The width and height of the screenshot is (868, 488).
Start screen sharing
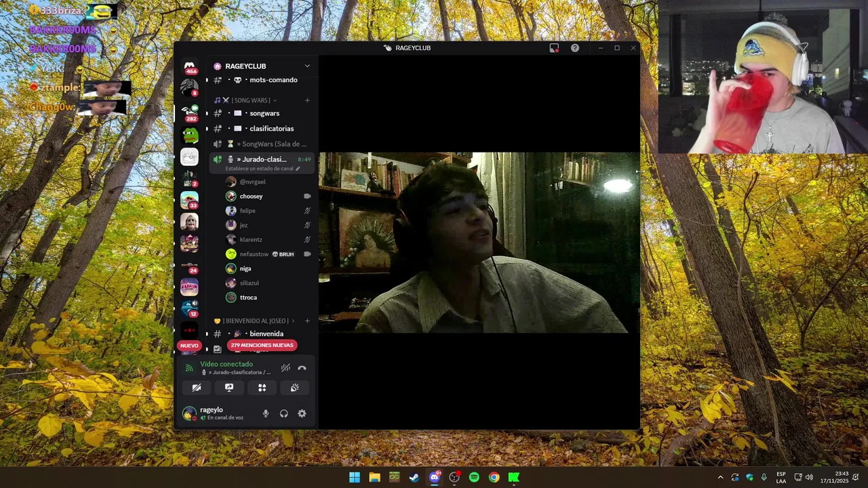tap(229, 388)
